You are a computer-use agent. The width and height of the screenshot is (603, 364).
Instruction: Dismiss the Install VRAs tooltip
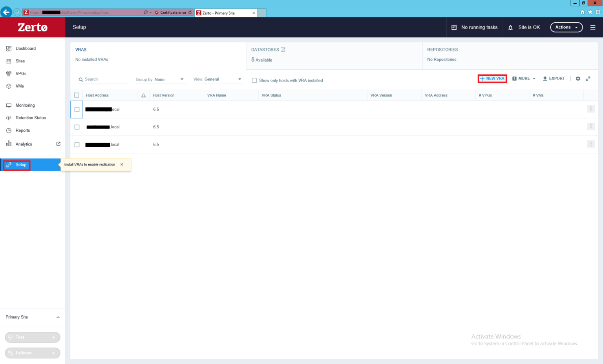(122, 165)
